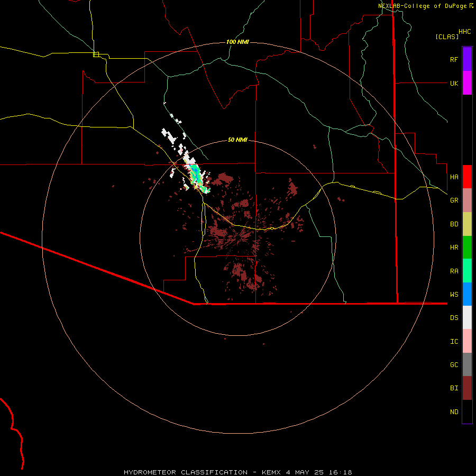The height and width of the screenshot is (476, 476).
Task: Pick the RA light green swatch
Action: click(467, 271)
